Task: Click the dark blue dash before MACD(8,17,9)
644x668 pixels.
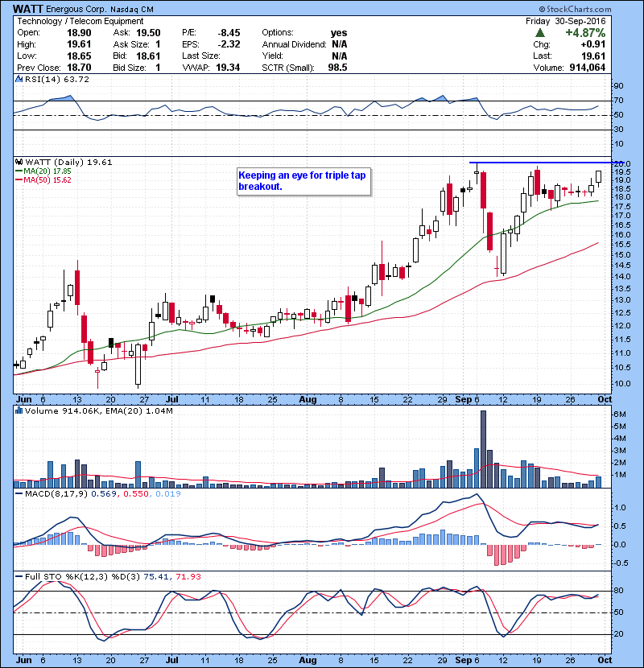Action: [19, 494]
